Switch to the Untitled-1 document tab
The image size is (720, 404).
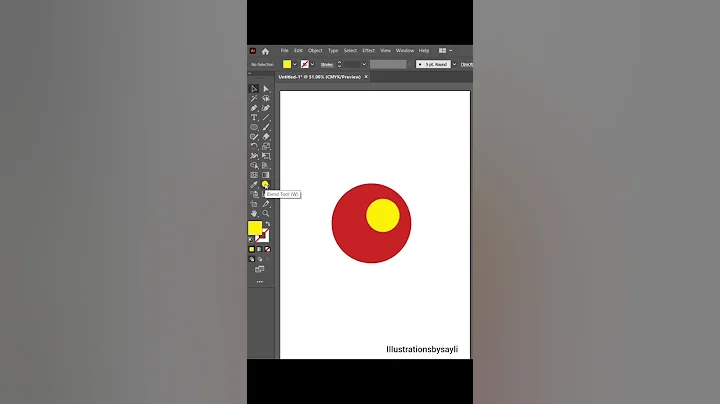320,77
